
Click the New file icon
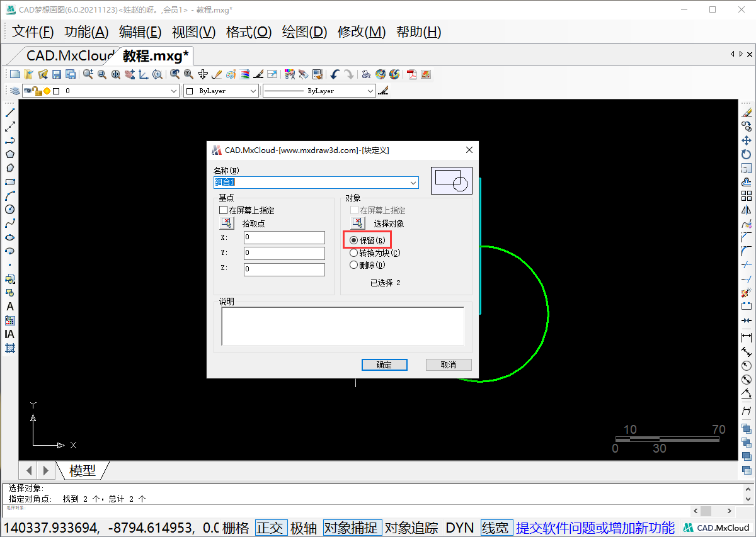coord(15,74)
